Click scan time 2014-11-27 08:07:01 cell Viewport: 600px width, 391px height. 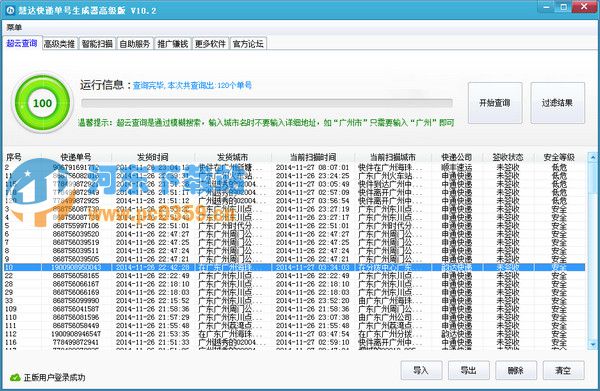(x=313, y=168)
